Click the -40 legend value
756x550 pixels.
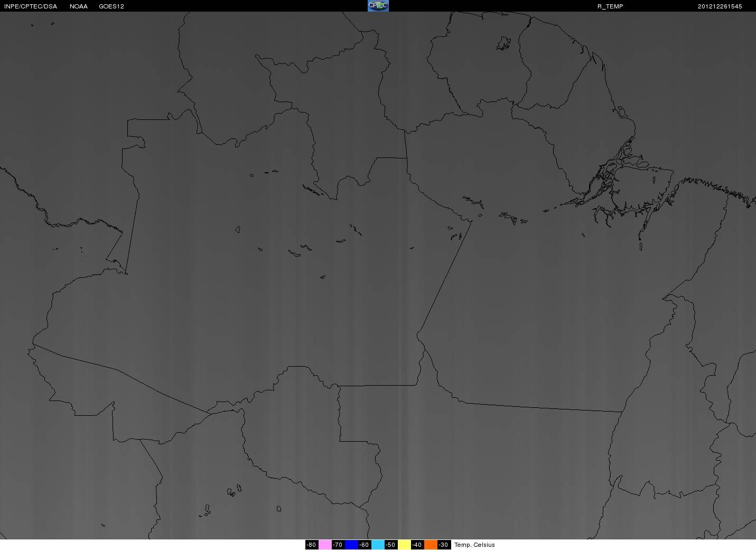pos(417,545)
